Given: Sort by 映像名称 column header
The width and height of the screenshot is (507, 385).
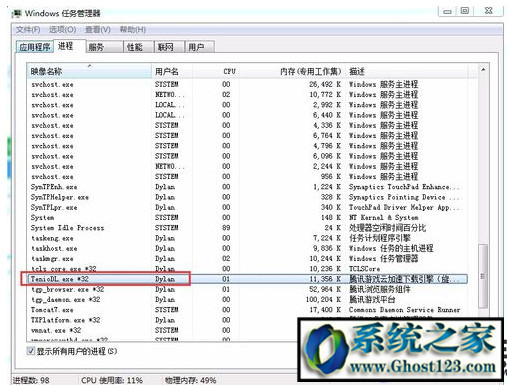Looking at the screenshot, I should point(89,71).
